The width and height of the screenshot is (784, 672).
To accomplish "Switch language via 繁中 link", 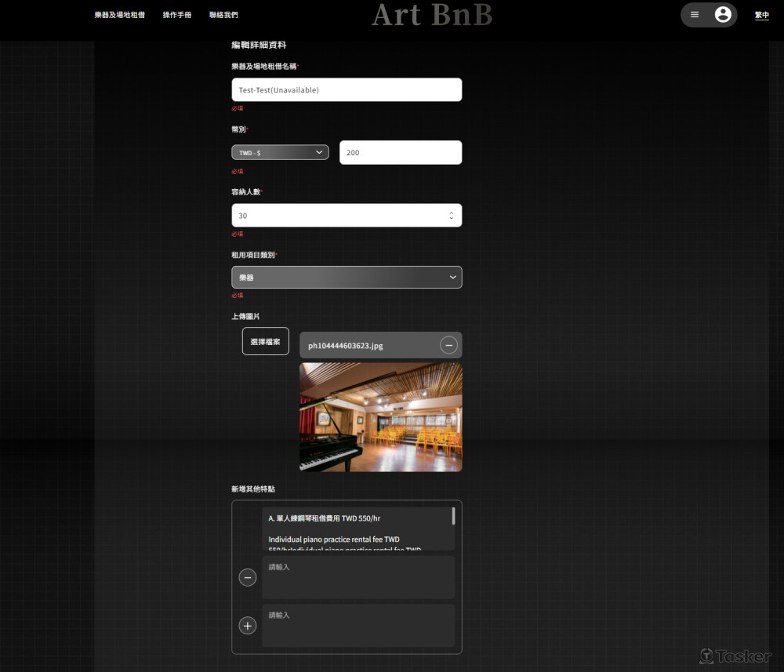I will click(x=761, y=15).
